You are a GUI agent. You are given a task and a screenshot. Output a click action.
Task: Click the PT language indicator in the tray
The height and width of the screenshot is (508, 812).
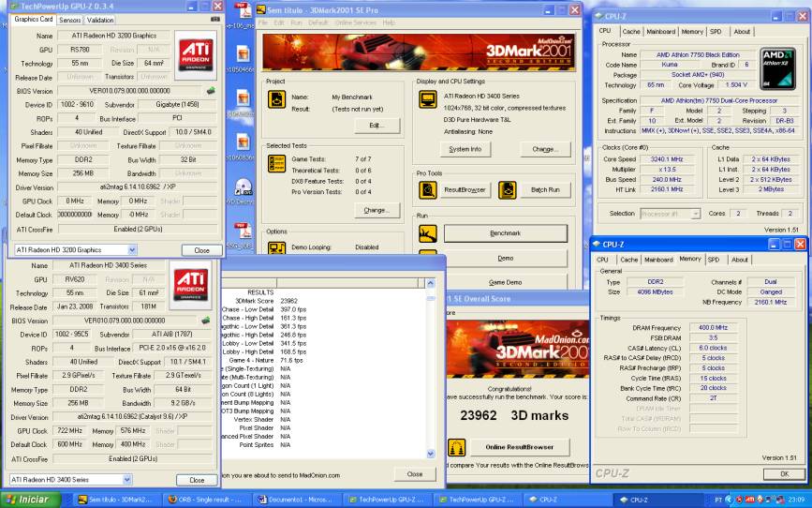(x=718, y=500)
